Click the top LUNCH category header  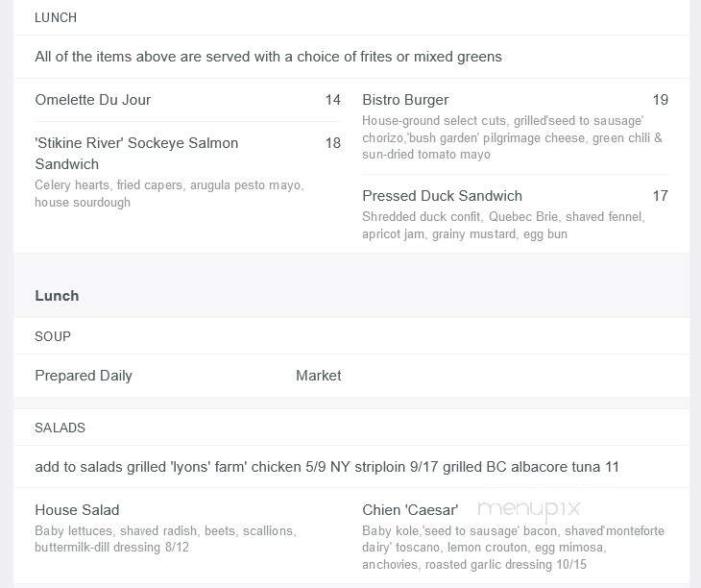pyautogui.click(x=56, y=17)
